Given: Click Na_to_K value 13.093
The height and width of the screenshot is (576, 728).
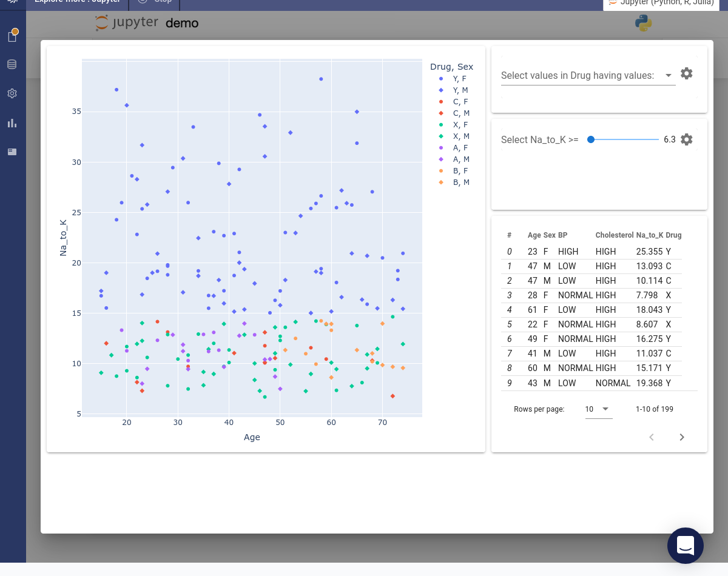Looking at the screenshot, I should pyautogui.click(x=649, y=266).
